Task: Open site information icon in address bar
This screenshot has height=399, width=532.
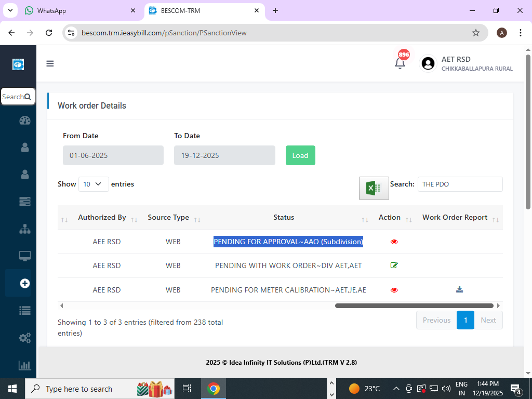Action: pos(71,33)
